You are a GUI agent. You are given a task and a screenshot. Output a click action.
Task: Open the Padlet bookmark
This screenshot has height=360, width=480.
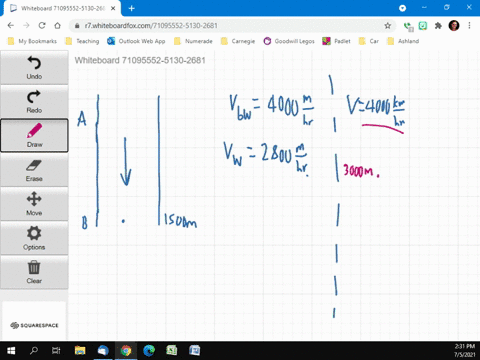tap(336, 41)
